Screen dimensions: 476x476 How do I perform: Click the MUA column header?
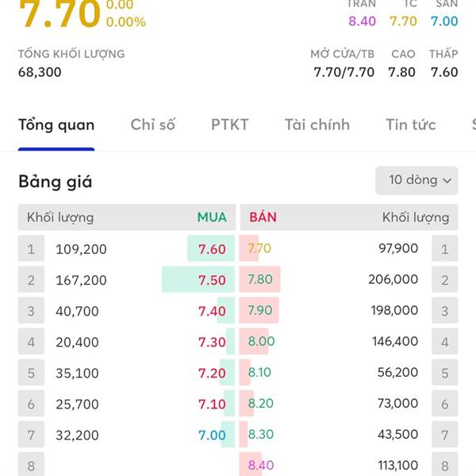(x=212, y=217)
